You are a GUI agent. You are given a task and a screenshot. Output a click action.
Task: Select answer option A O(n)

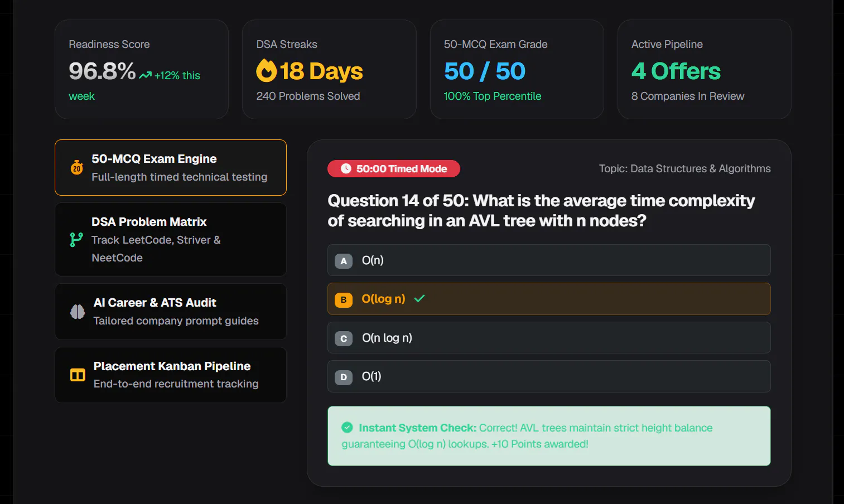pos(549,260)
